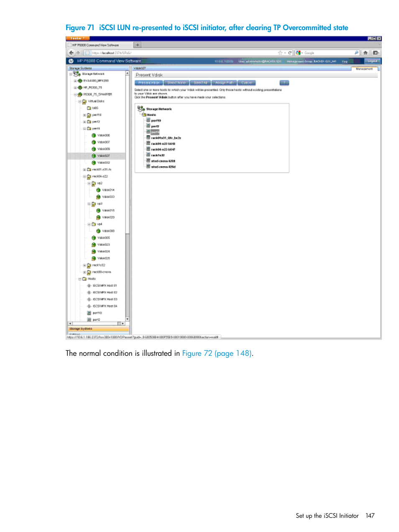Click Storage Network icon in left tree
399x532 pixels.
77,74
